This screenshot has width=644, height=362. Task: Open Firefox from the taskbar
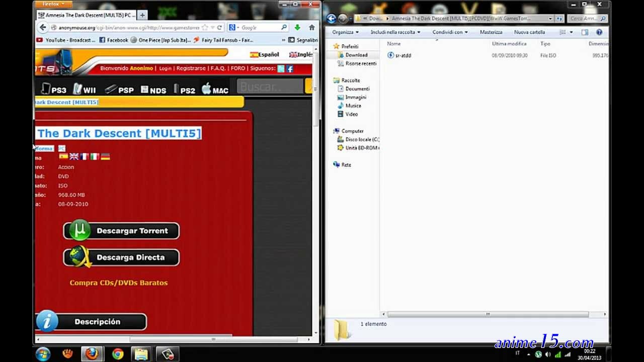point(91,354)
